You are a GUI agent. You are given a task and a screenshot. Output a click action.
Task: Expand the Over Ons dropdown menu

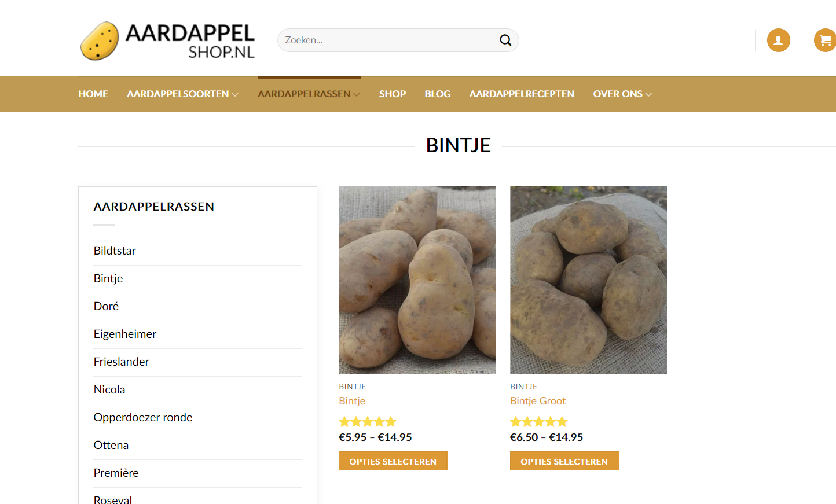tap(622, 94)
